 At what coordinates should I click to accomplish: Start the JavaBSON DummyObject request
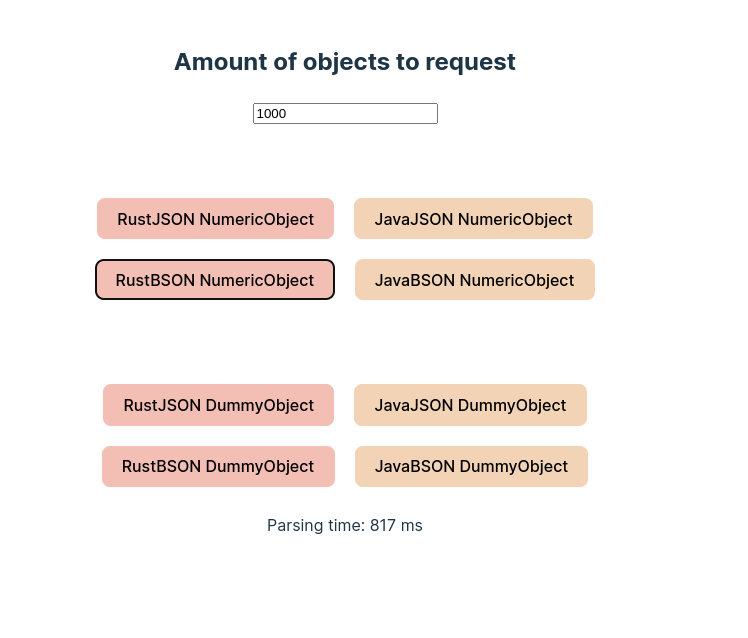[x=471, y=466]
